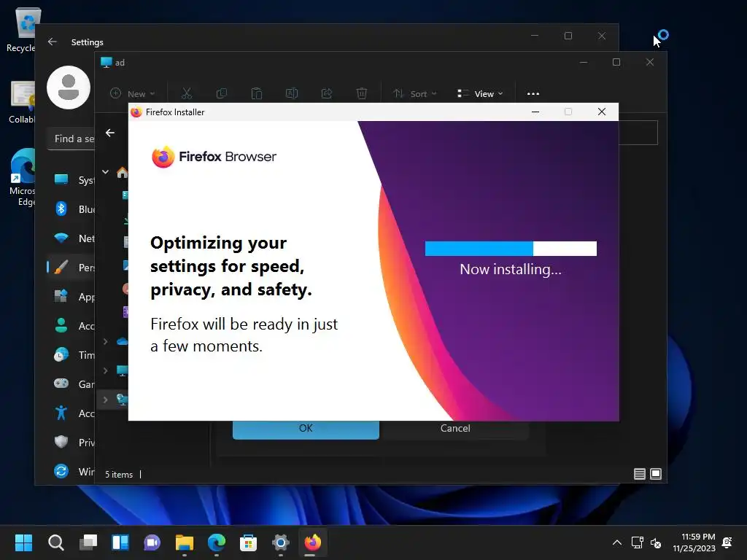The image size is (747, 560).
Task: Select Accessibility in Settings sidebar
Action: [71, 413]
